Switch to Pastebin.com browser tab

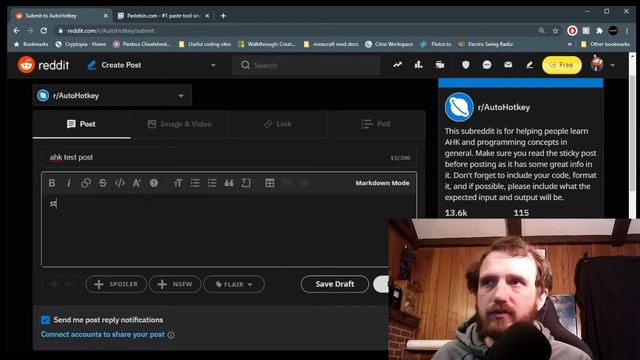click(163, 16)
